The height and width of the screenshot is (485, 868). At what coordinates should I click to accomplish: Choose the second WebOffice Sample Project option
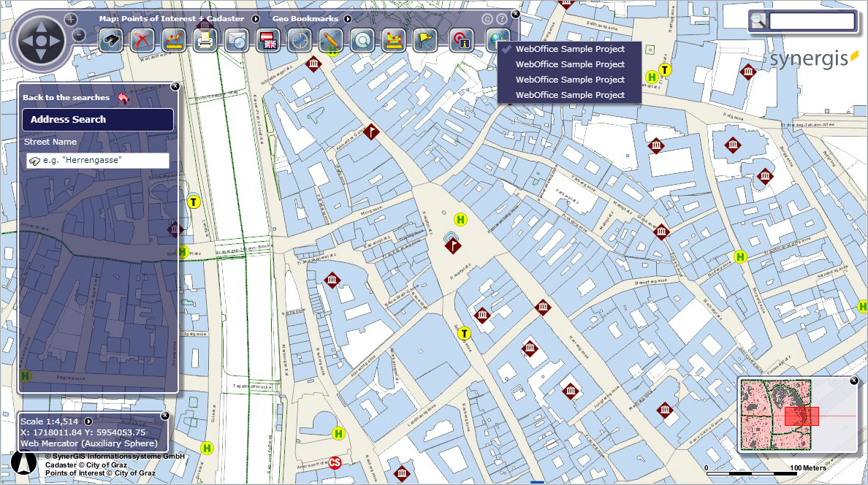(x=570, y=64)
